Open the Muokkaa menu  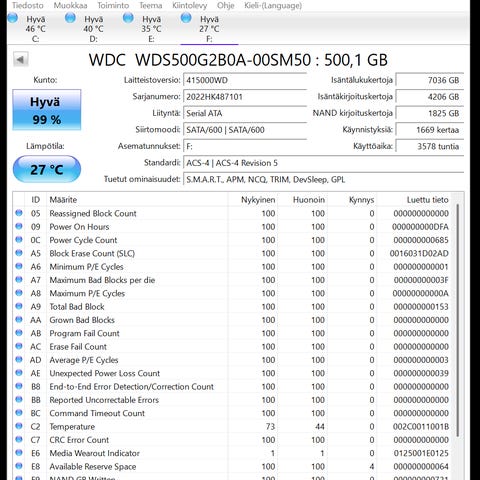click(70, 5)
